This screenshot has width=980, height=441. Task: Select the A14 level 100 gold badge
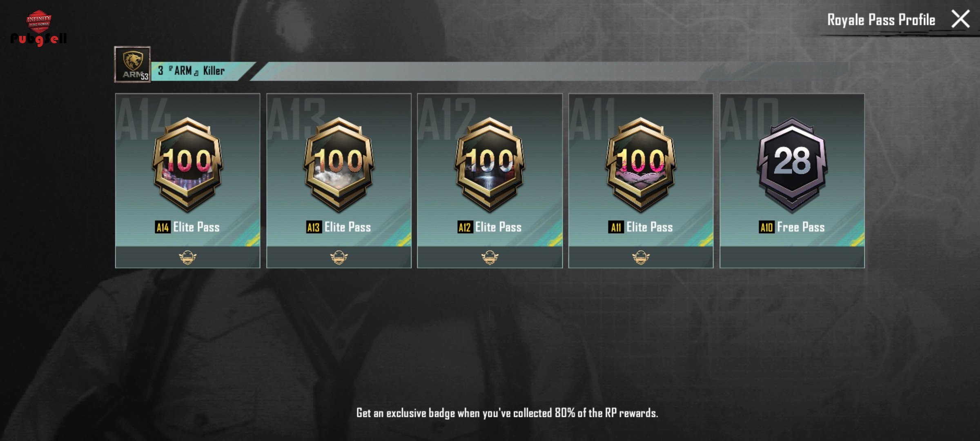pyautogui.click(x=188, y=165)
